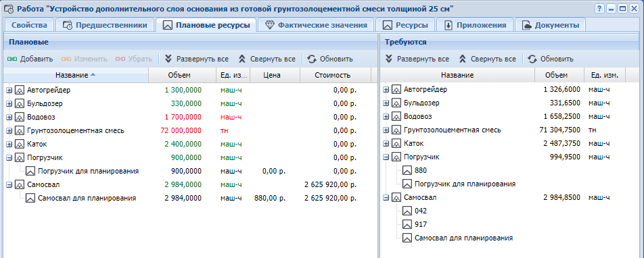Click the 71 304,7500 volume in Требуются
The image size is (644, 258).
point(560,130)
